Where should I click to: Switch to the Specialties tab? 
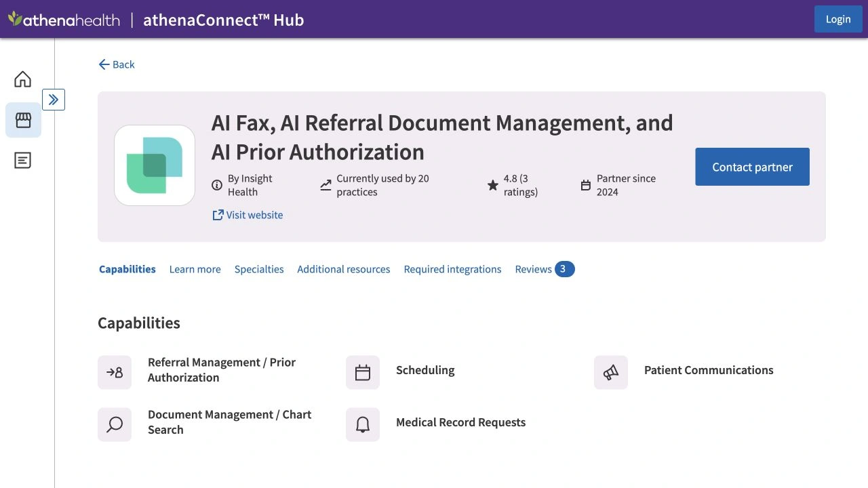point(259,269)
